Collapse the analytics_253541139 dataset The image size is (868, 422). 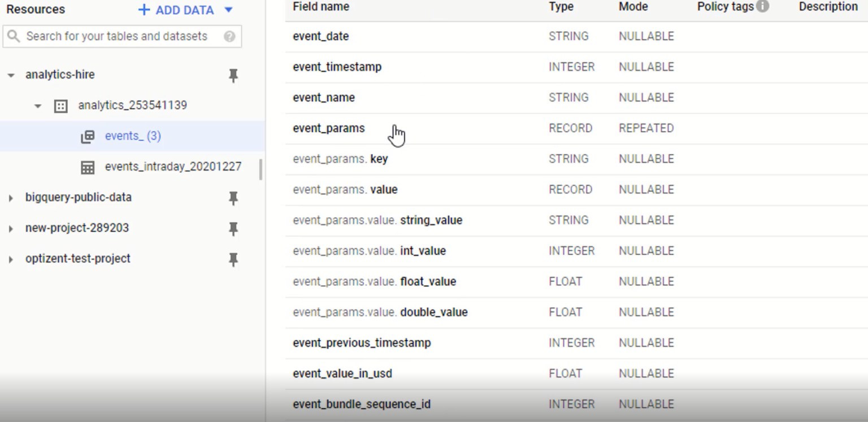[37, 105]
